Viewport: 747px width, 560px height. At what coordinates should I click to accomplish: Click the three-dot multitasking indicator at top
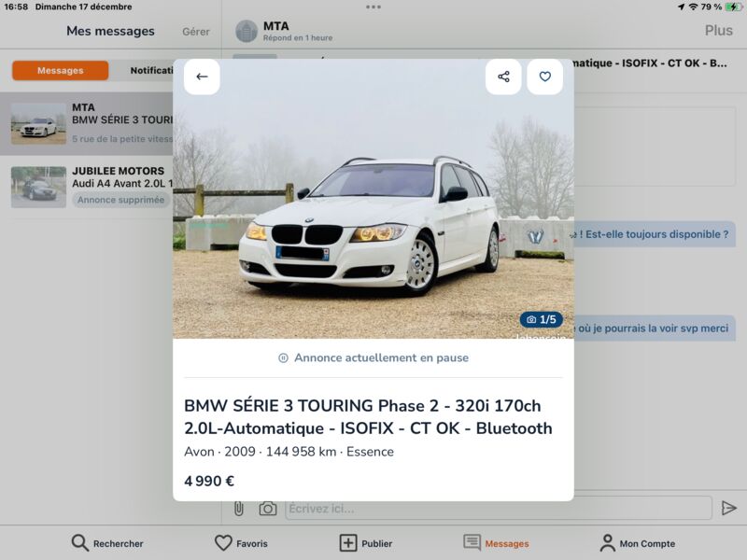point(373,7)
